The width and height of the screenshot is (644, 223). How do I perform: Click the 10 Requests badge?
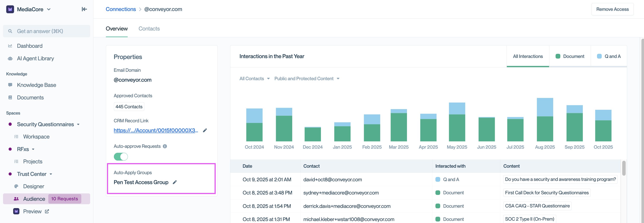click(x=64, y=199)
